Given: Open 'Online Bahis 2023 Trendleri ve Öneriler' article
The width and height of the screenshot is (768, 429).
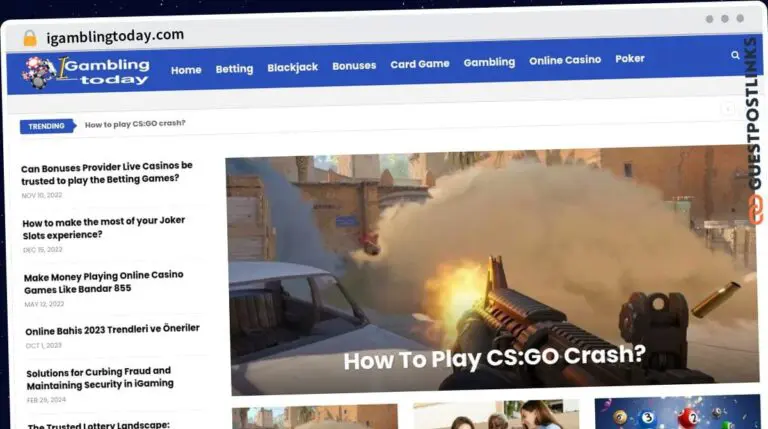Looking at the screenshot, I should click(x=112, y=329).
